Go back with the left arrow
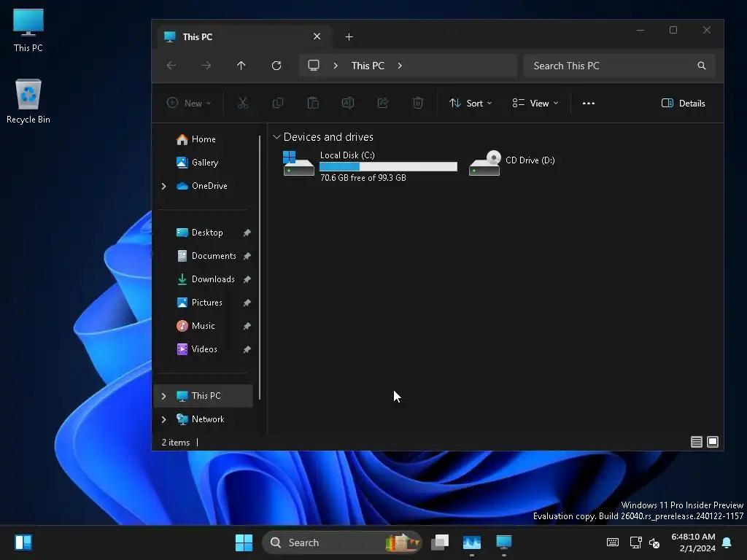The width and height of the screenshot is (747, 560). point(171,66)
